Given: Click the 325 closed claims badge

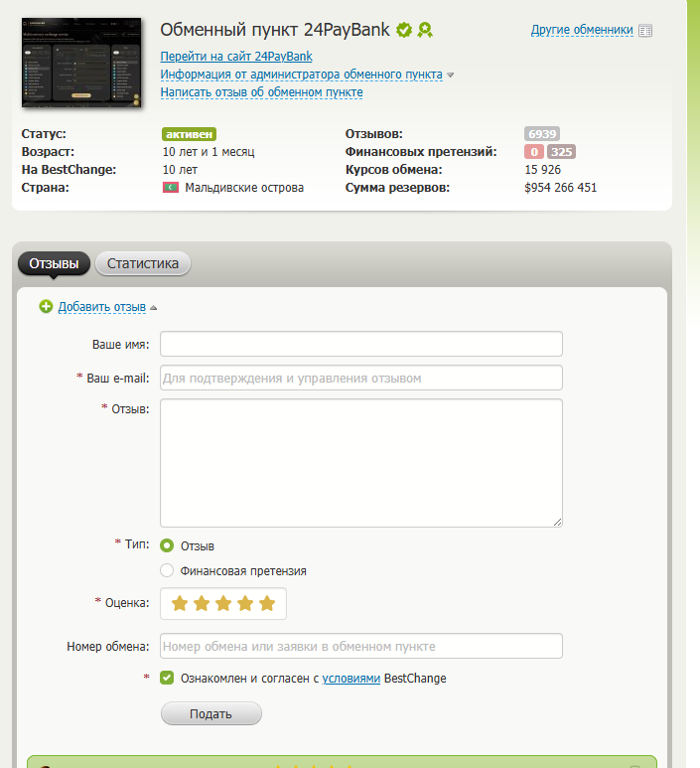Looking at the screenshot, I should pos(561,152).
